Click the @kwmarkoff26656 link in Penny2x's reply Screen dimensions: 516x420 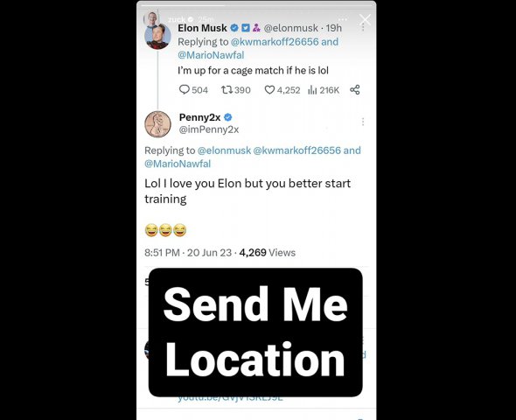[296, 150]
